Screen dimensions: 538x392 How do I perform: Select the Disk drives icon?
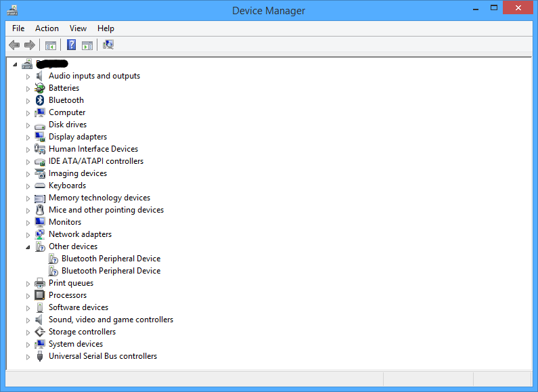click(x=40, y=126)
